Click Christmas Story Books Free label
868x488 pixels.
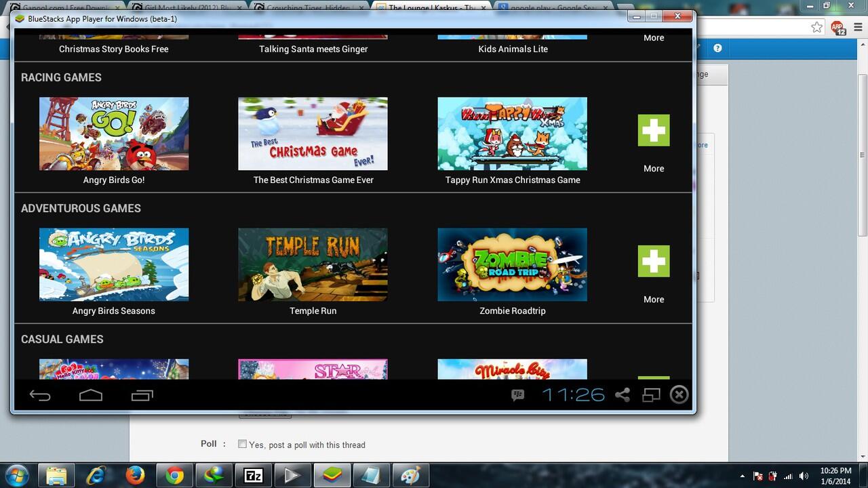[x=114, y=49]
